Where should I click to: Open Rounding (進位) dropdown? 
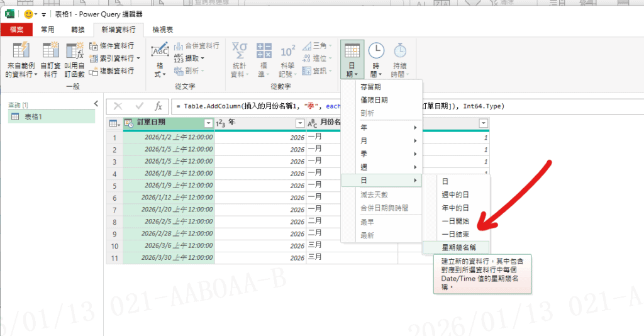tap(317, 59)
